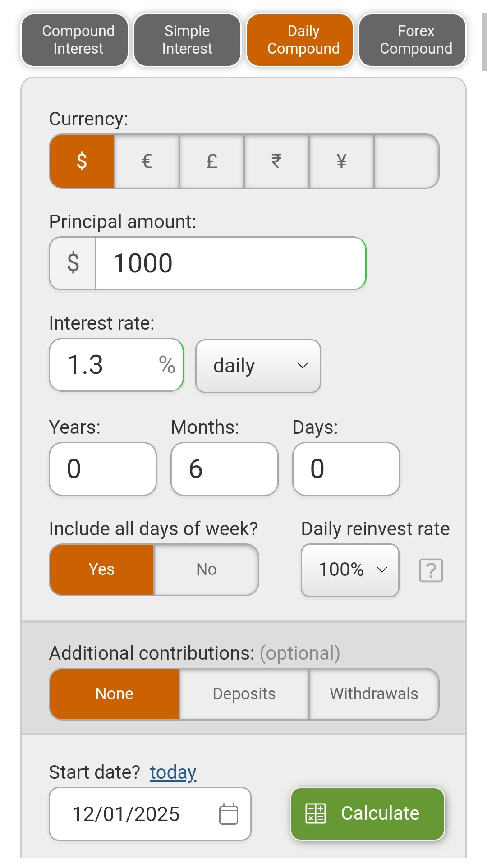Select the pound currency symbol

coord(211,161)
